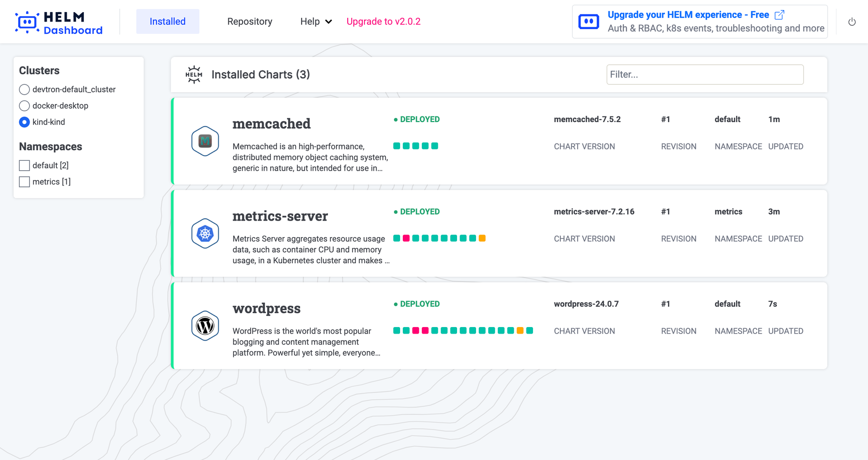
Task: Click the memcached description text
Action: point(310,157)
